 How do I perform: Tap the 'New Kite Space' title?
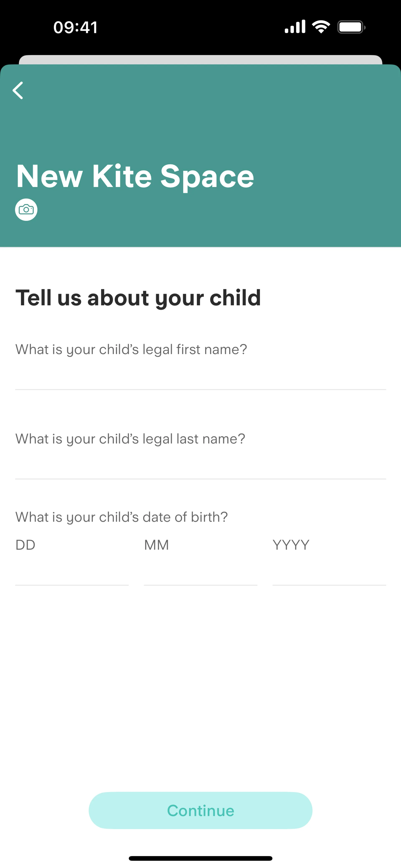click(x=135, y=176)
